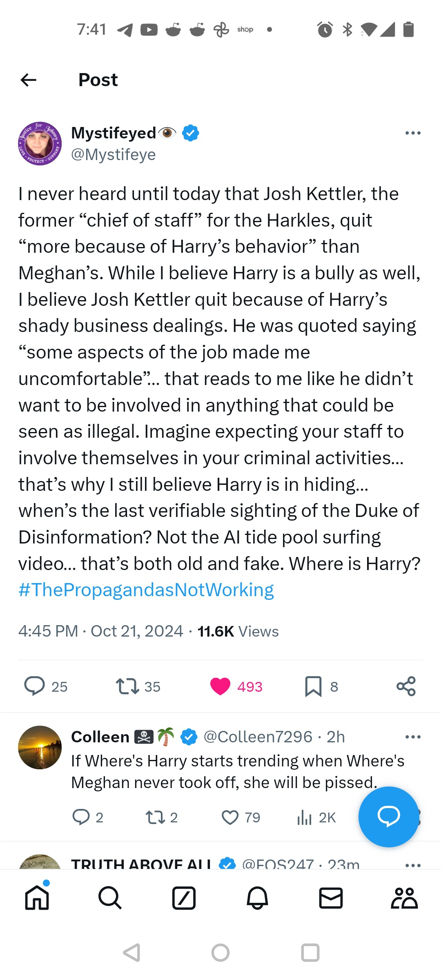
Task: Go back using the arrow beside Post
Action: click(x=29, y=80)
